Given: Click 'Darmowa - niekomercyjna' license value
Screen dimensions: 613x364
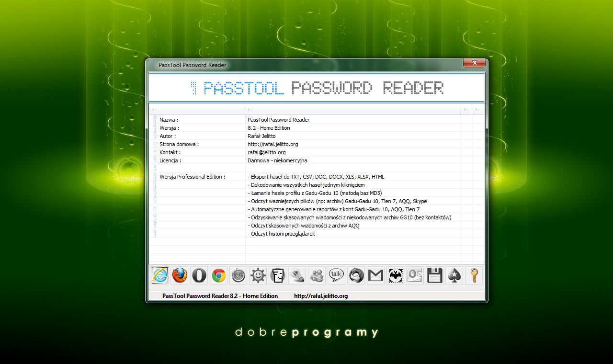Looking at the screenshot, I should pos(277,160).
